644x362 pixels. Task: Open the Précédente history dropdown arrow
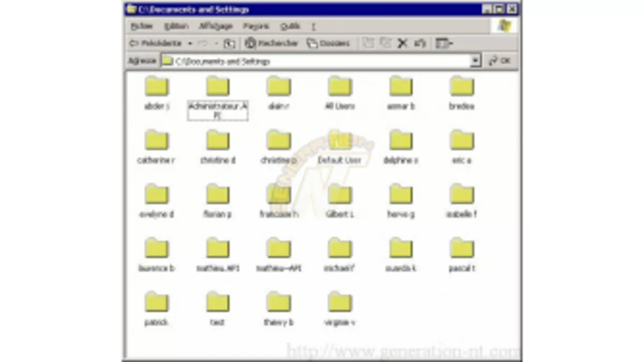(x=190, y=43)
